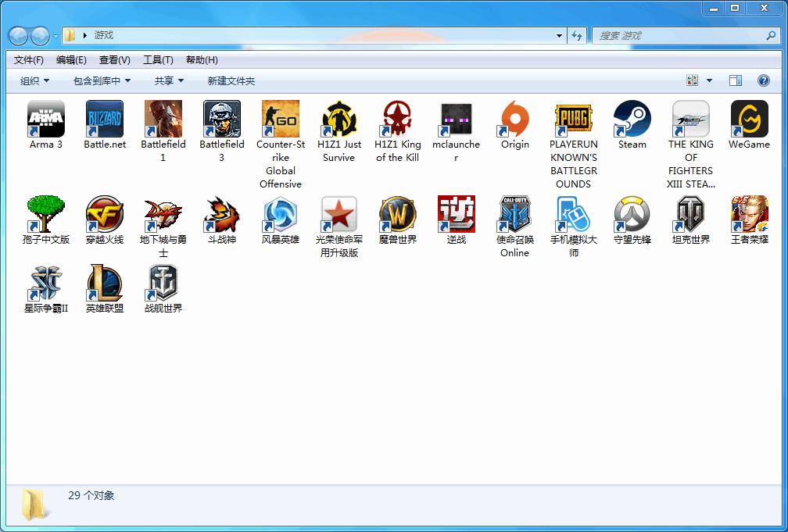Select the Battle.net shortcut icon
This screenshot has width=788, height=532.
pos(104,120)
